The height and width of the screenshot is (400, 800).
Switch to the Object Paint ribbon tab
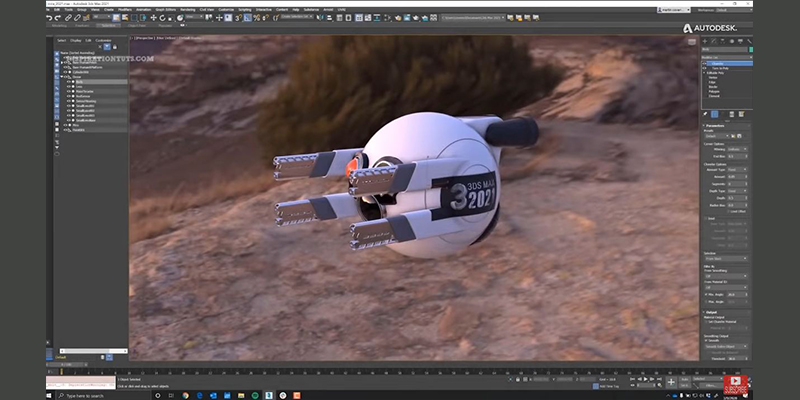(135, 25)
